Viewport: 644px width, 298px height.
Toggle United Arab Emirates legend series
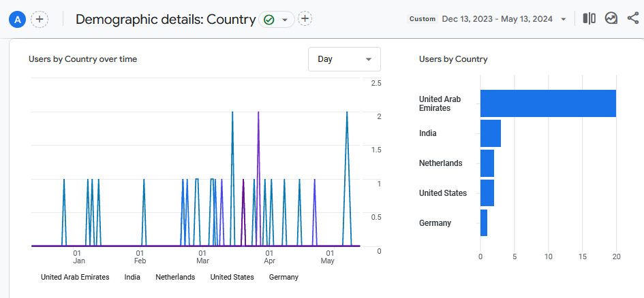(x=75, y=277)
